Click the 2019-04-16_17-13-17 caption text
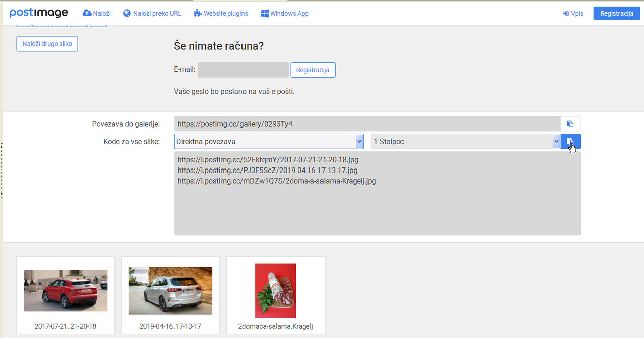Screen dimensions: 644x338 pyautogui.click(x=171, y=326)
